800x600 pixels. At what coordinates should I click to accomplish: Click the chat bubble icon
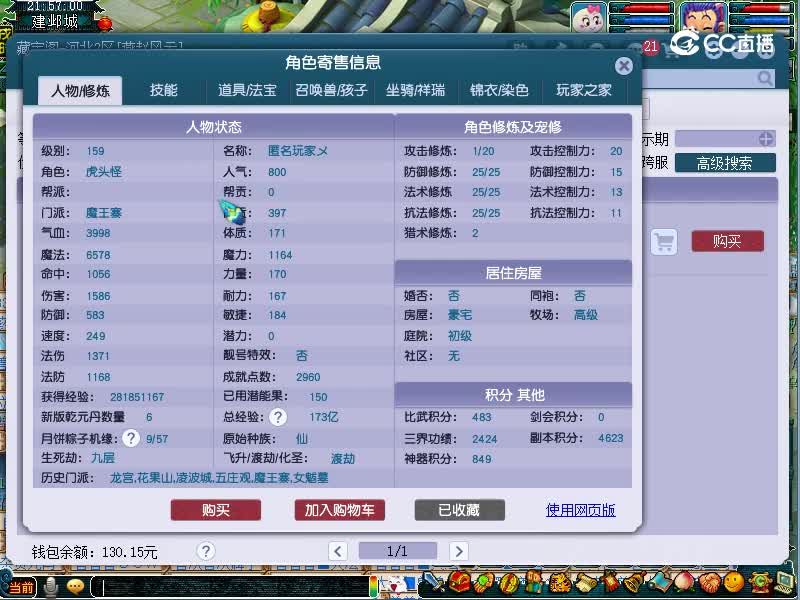(76, 587)
